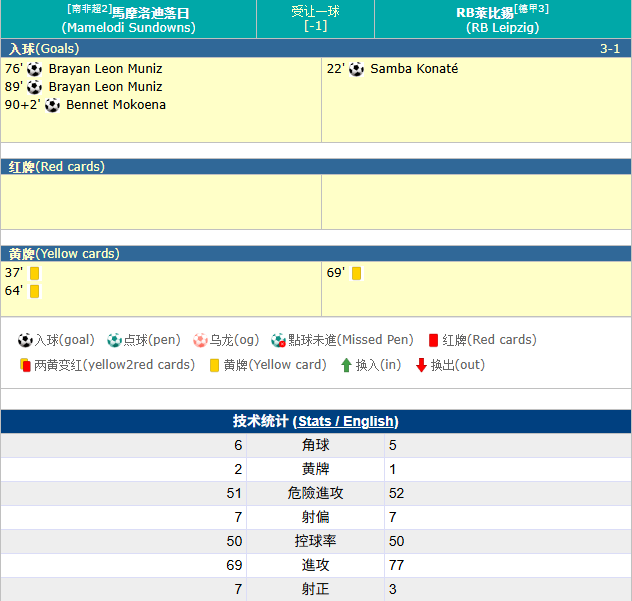Click the legend own goal (og) icon
The image size is (632, 601).
click(x=200, y=340)
